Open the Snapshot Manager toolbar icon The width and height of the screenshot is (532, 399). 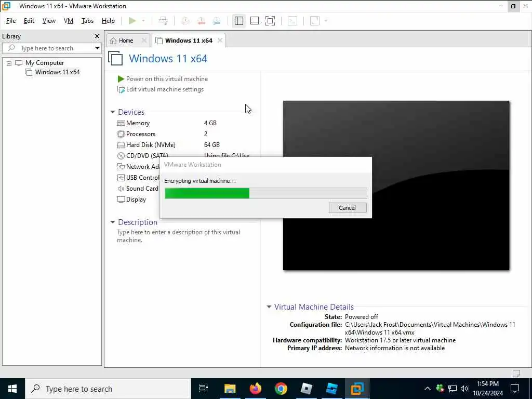[x=217, y=21]
